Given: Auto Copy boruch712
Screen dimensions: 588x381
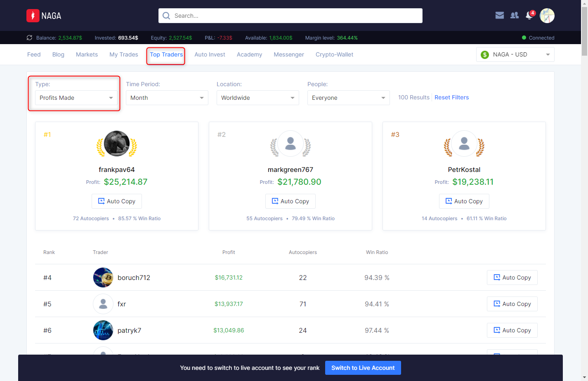Looking at the screenshot, I should [512, 278].
